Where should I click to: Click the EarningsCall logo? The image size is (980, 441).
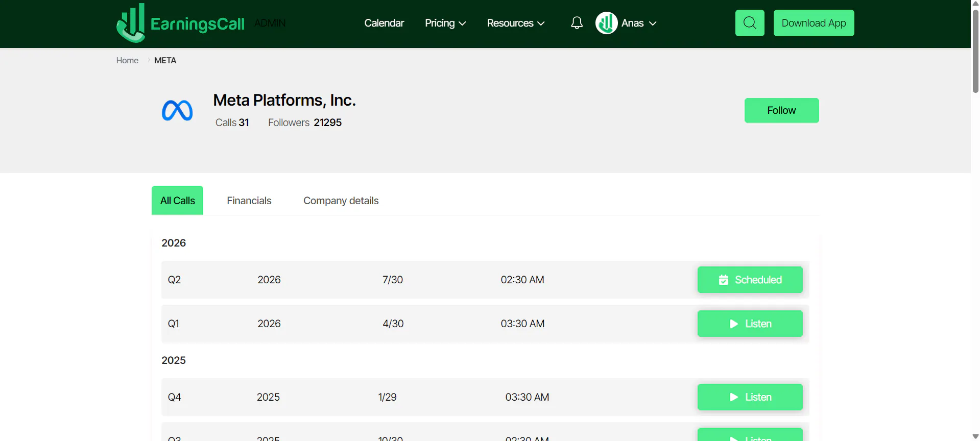181,23
